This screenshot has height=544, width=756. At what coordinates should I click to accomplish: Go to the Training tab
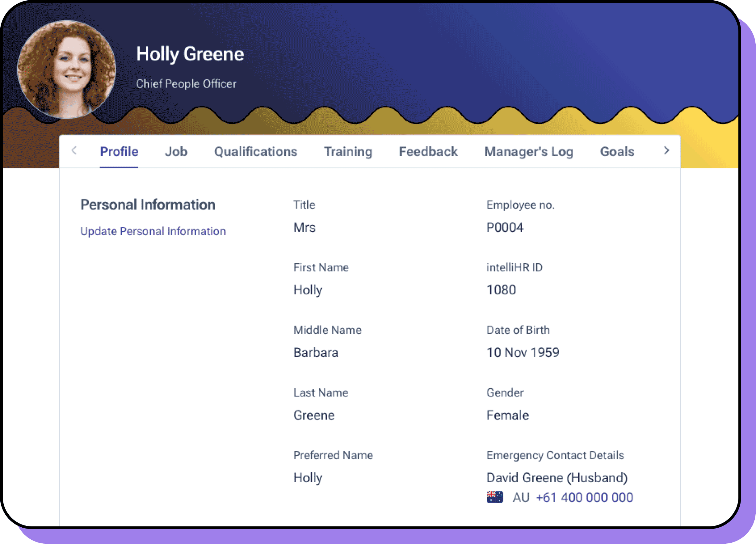tap(348, 152)
